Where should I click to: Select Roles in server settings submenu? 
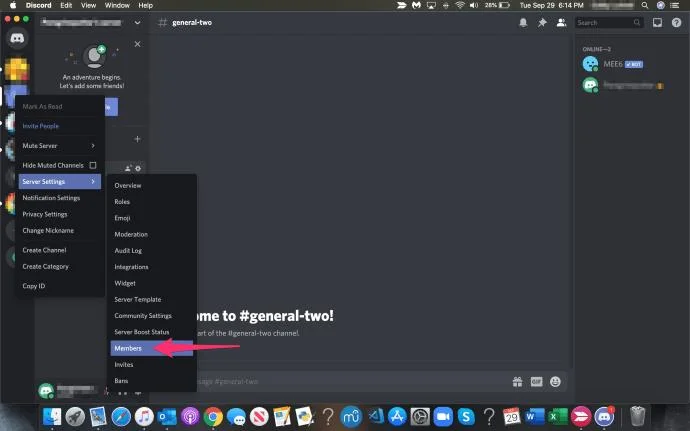point(151,202)
